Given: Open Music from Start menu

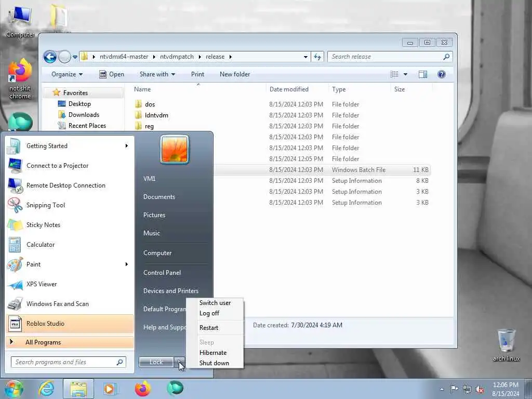Looking at the screenshot, I should click(152, 233).
